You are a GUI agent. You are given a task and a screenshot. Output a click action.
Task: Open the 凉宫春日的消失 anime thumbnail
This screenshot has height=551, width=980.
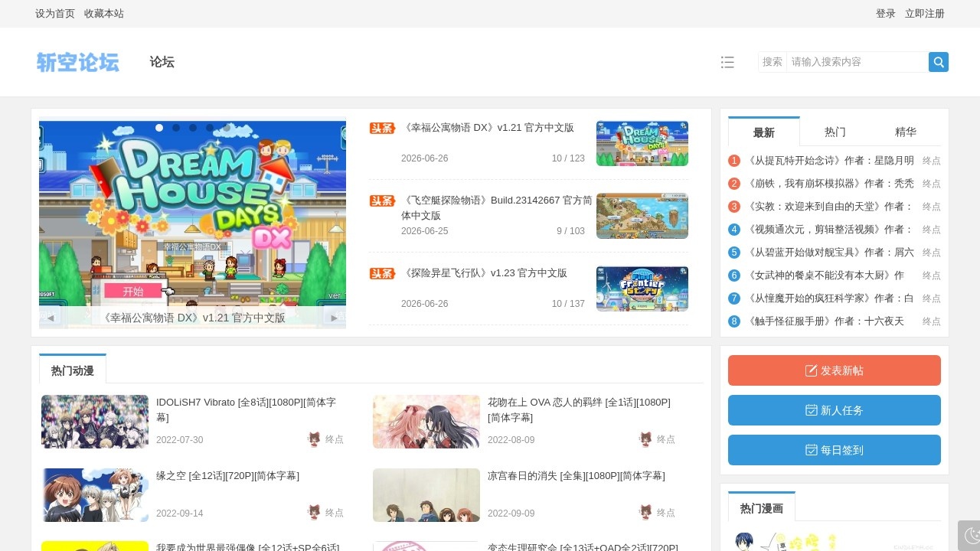pos(426,495)
